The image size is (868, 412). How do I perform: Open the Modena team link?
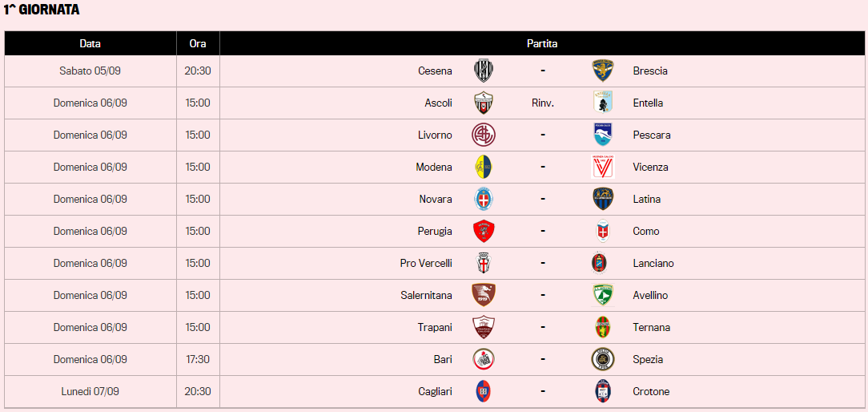coord(434,167)
